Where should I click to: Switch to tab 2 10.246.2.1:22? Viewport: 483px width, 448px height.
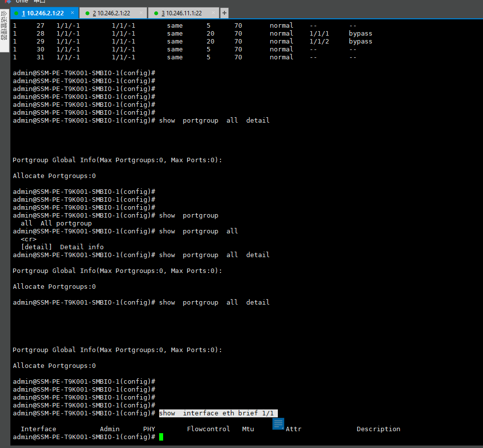[114, 13]
